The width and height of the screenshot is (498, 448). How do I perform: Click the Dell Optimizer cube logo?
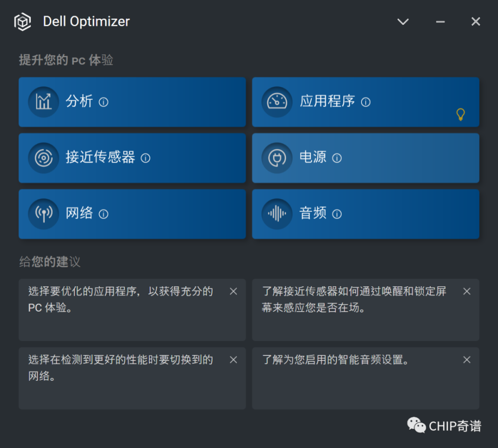pyautogui.click(x=23, y=22)
